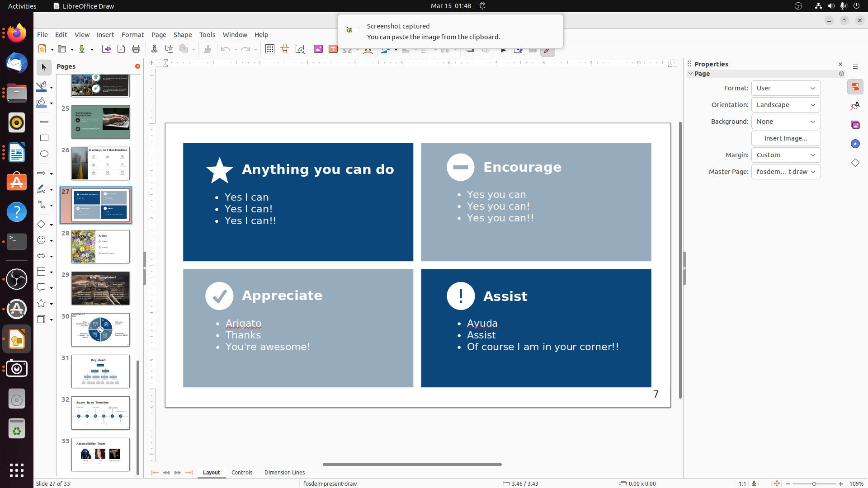Select the Insert Text Box icon
Image resolution: width=868 pixels, height=488 pixels.
click(x=333, y=49)
